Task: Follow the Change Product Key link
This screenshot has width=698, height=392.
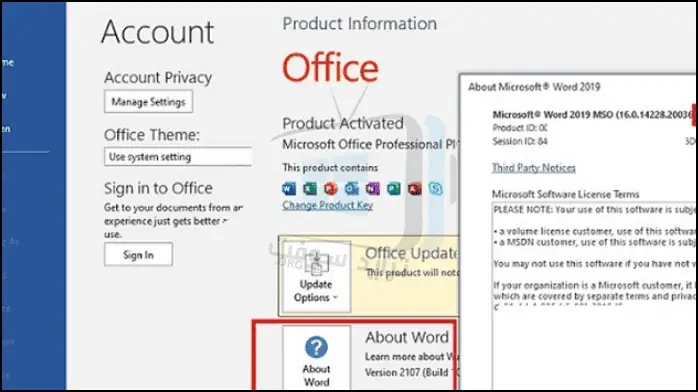Action: click(328, 205)
